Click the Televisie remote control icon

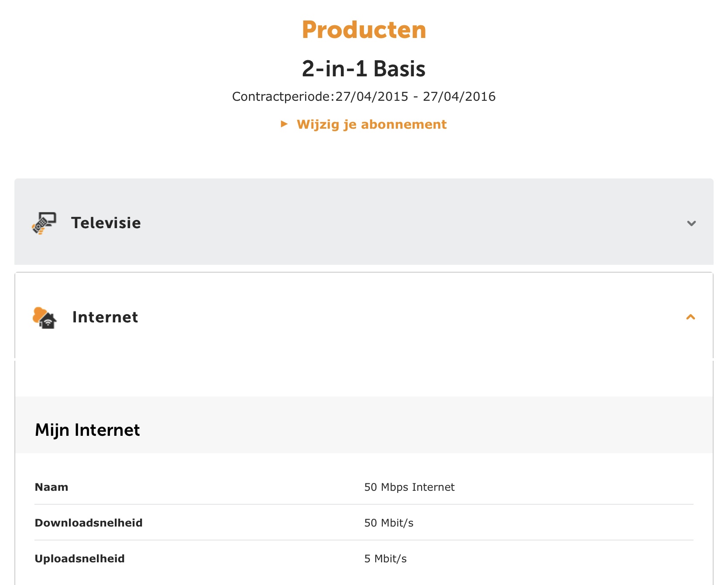coord(44,223)
